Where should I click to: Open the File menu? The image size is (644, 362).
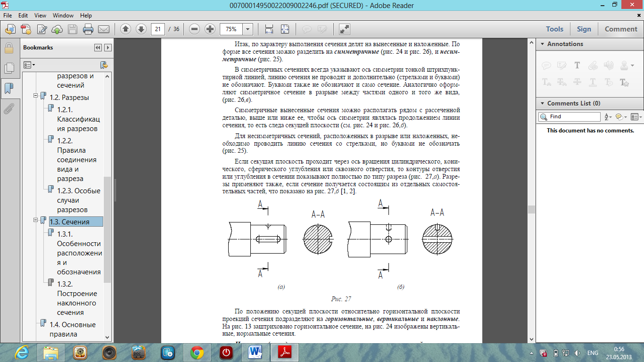pos(8,16)
